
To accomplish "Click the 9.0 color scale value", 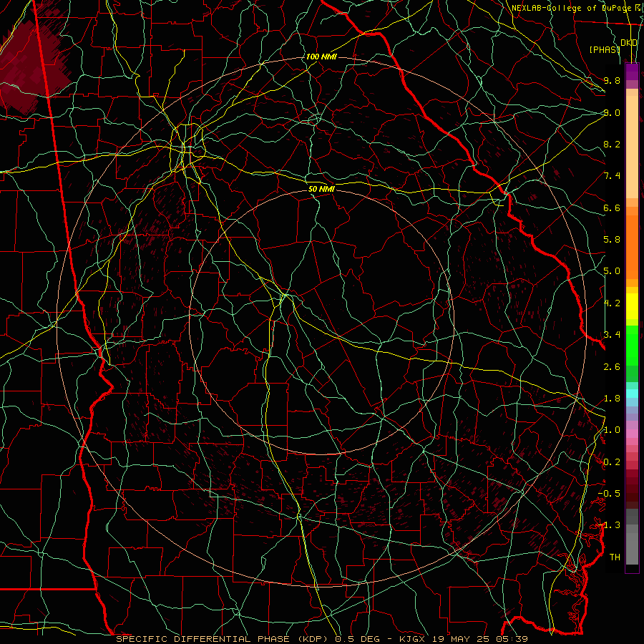I will [x=612, y=112].
